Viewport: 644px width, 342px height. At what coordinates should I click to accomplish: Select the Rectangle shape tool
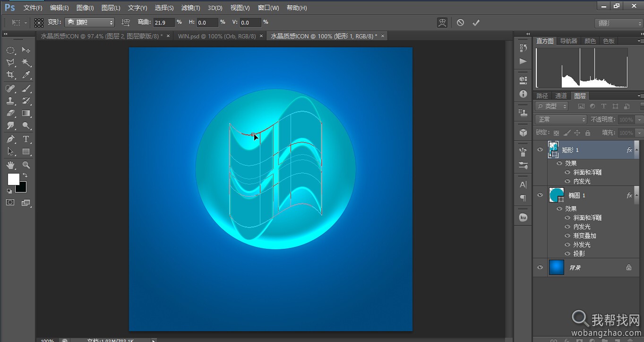pos(26,151)
